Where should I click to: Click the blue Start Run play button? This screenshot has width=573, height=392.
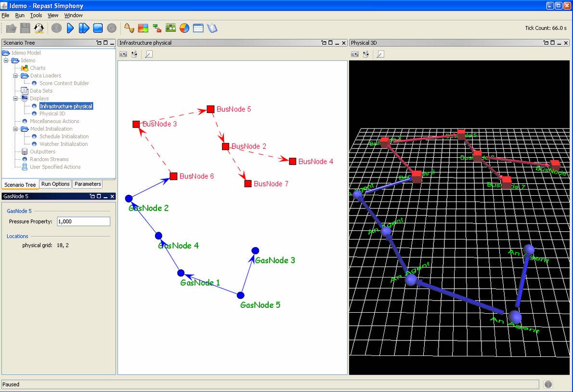[x=70, y=28]
